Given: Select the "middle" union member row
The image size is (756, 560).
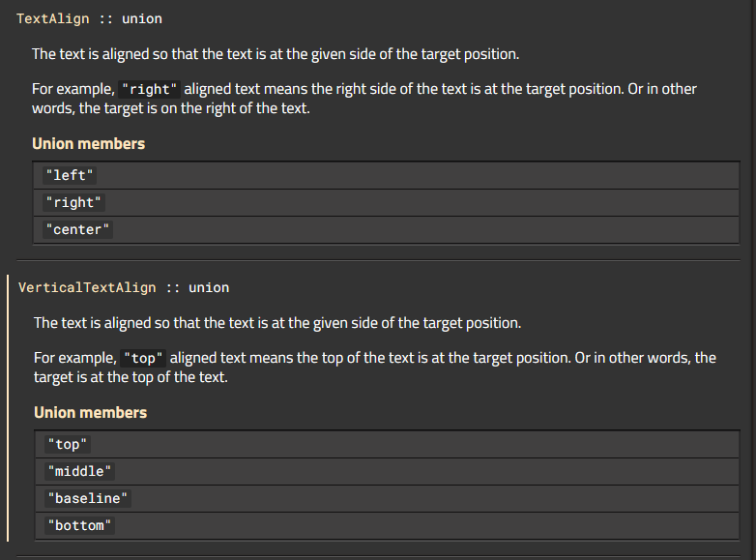Looking at the screenshot, I should coord(387,471).
